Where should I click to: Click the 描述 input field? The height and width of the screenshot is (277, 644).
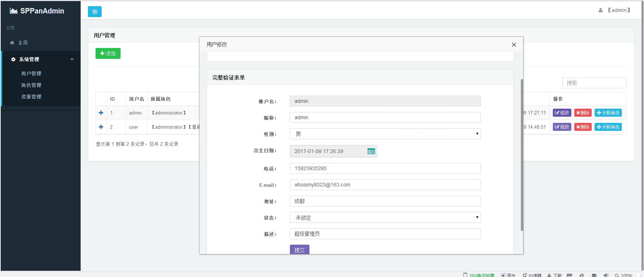(x=385, y=234)
